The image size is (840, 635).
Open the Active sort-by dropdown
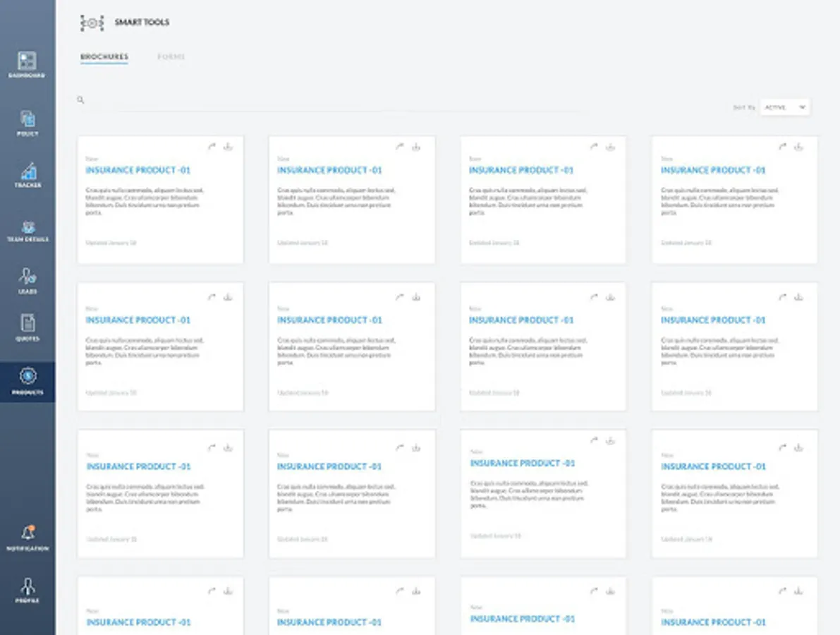(785, 107)
